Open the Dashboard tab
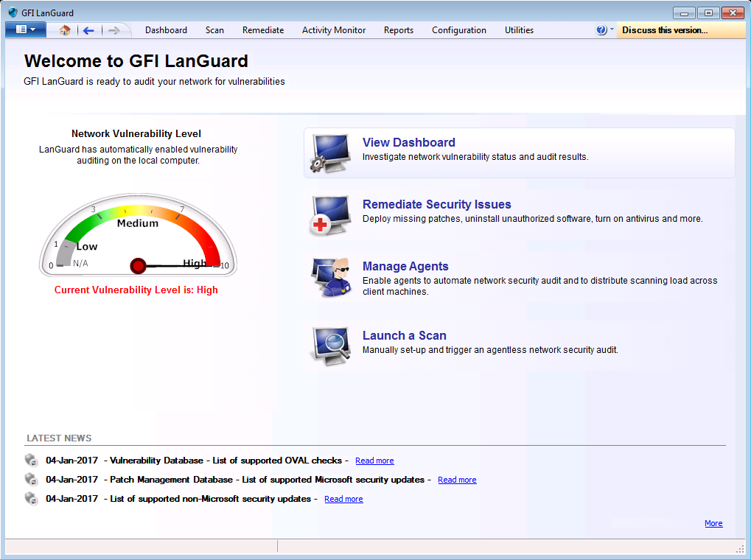The width and height of the screenshot is (751, 560). click(167, 30)
